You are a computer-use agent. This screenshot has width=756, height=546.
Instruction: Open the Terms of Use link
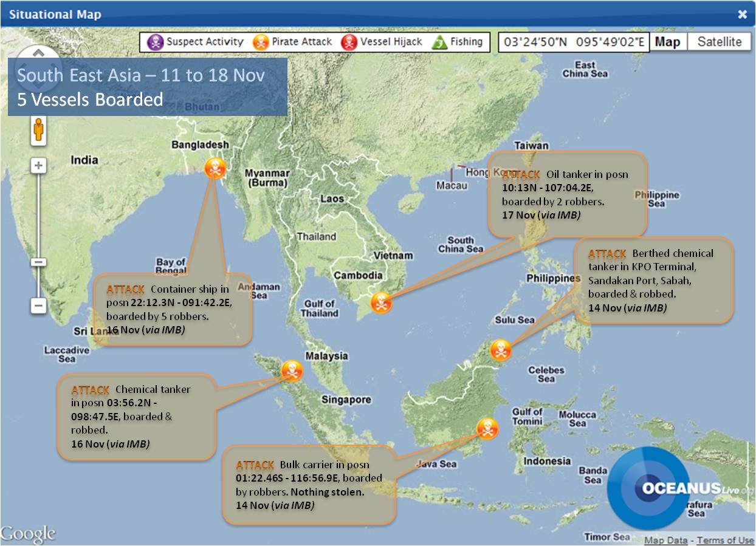[725, 540]
